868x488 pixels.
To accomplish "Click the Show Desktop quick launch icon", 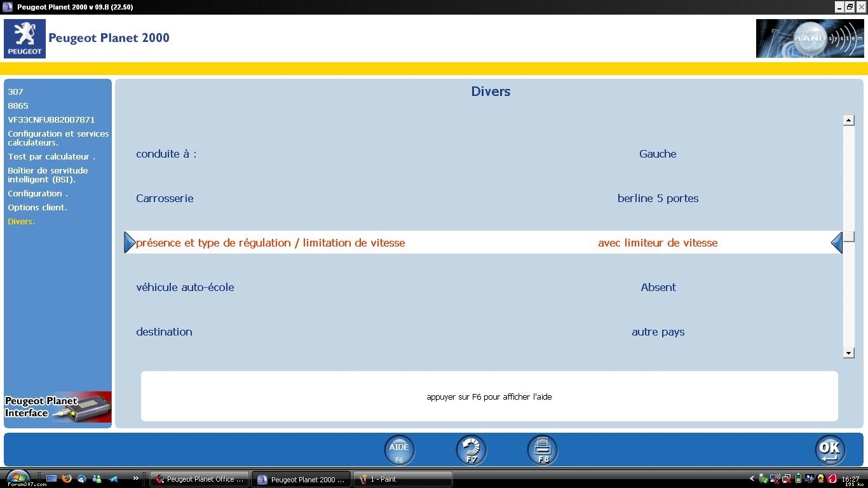I will 51,478.
